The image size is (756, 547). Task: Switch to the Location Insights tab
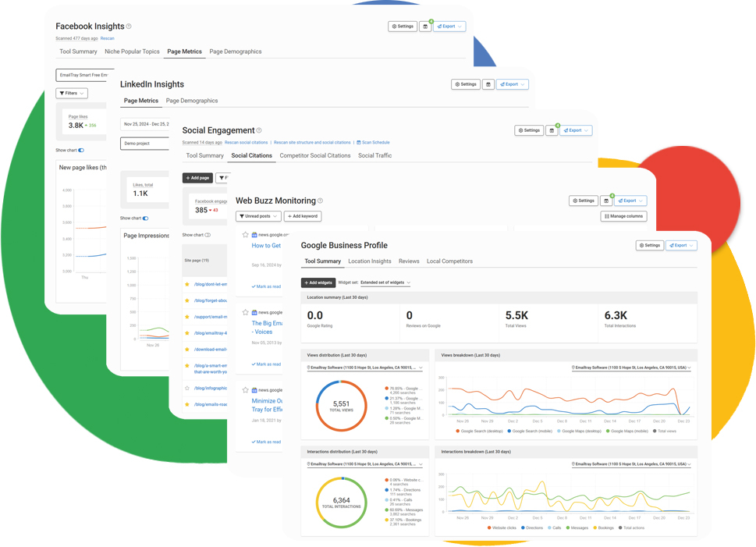[370, 261]
